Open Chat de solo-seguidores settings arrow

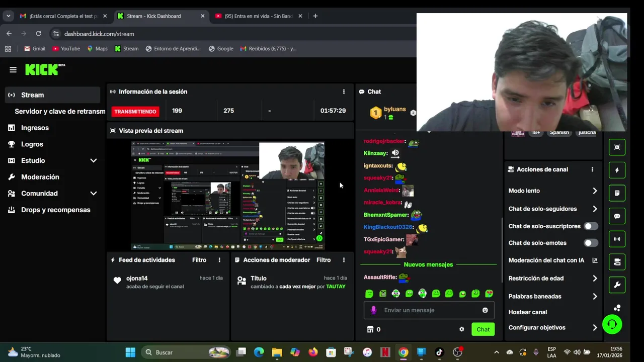[595, 209]
